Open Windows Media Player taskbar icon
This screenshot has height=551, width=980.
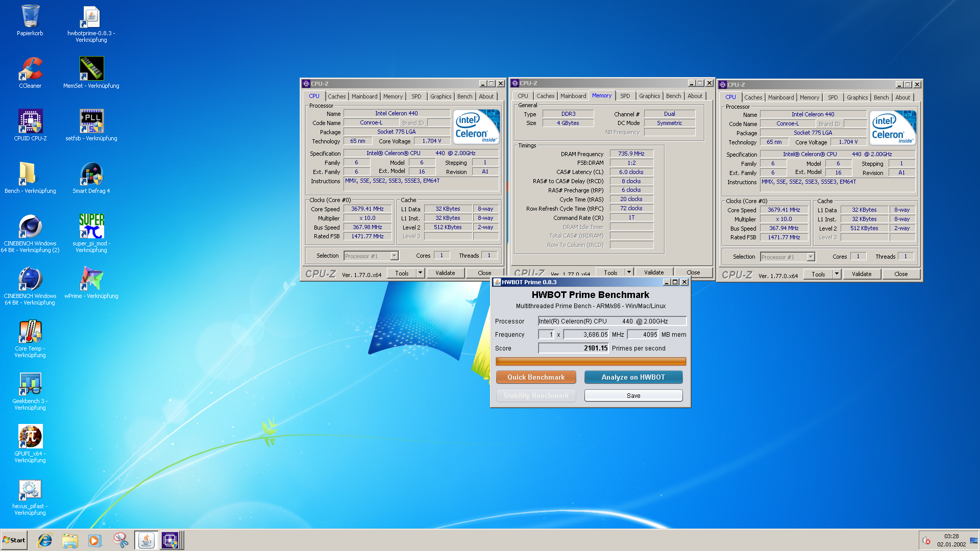click(x=95, y=540)
